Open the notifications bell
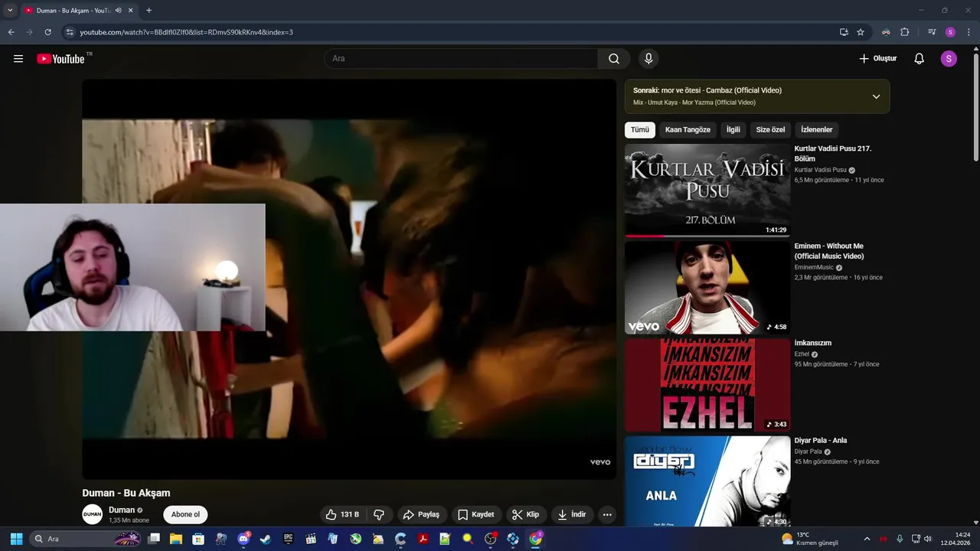 (x=920, y=59)
